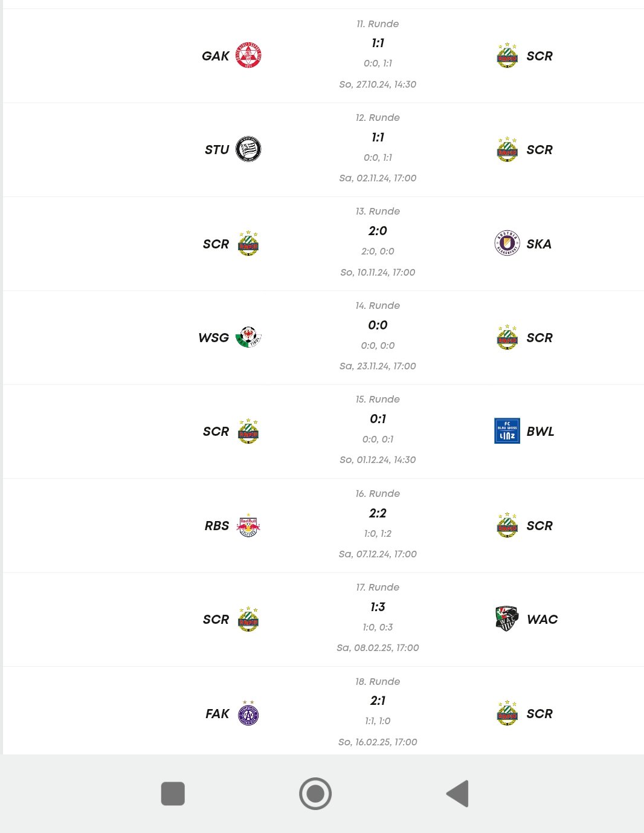The width and height of the screenshot is (644, 833).
Task: Tap the Austria Wien (FAK) crest
Action: (248, 713)
